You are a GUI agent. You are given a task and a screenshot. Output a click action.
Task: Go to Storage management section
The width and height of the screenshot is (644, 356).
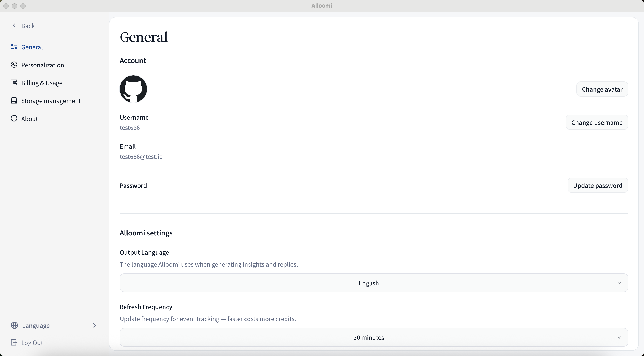coord(51,101)
